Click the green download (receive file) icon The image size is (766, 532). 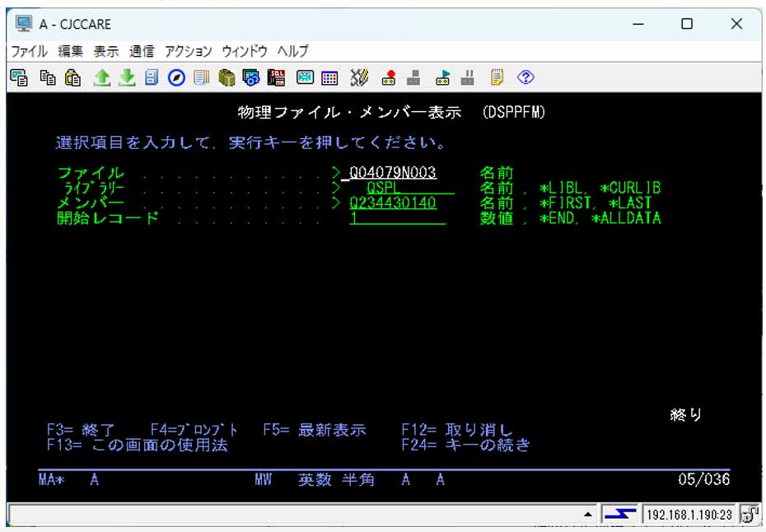tap(126, 77)
